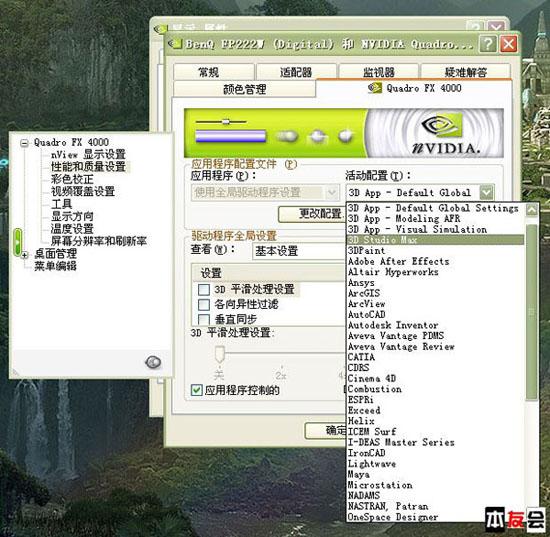The image size is (550, 537).
Task: Choose ArcView profile
Action: coord(436,304)
